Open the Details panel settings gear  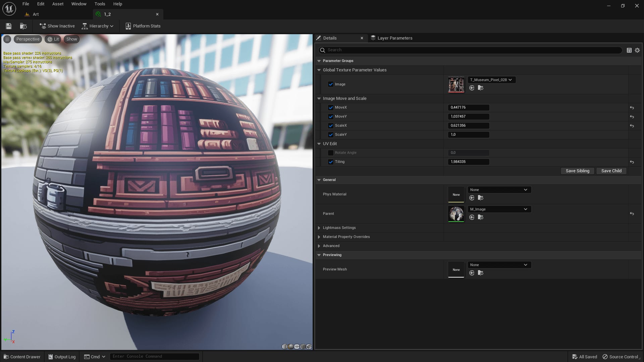tap(637, 50)
